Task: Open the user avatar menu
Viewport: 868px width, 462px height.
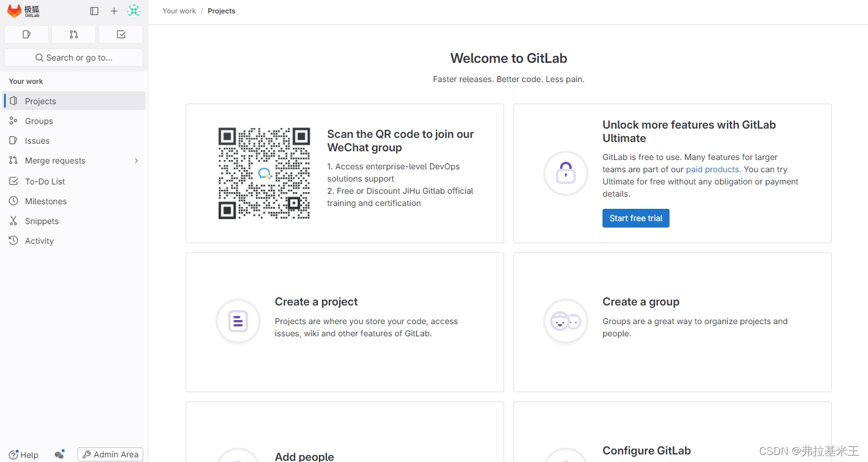Action: coord(134,11)
